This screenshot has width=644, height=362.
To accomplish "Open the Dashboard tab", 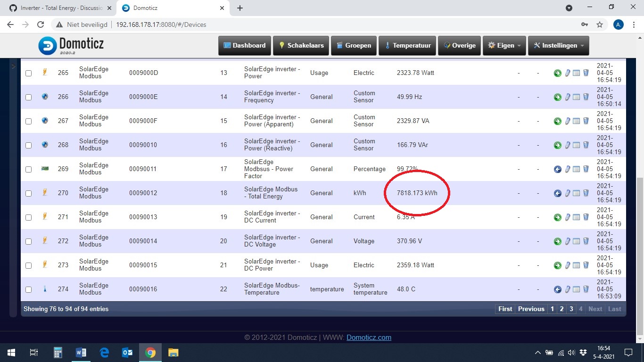I will pyautogui.click(x=244, y=46).
